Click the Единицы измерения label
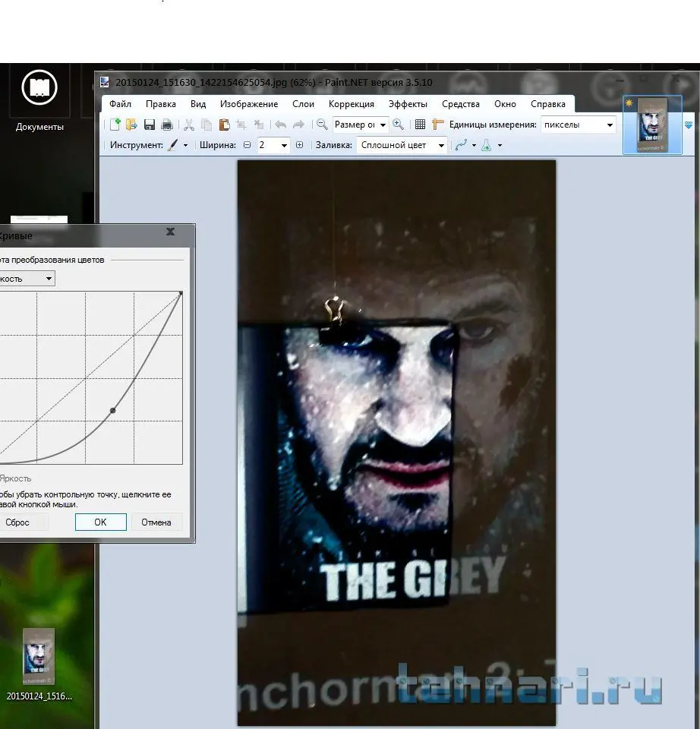This screenshot has width=700, height=729. (493, 125)
